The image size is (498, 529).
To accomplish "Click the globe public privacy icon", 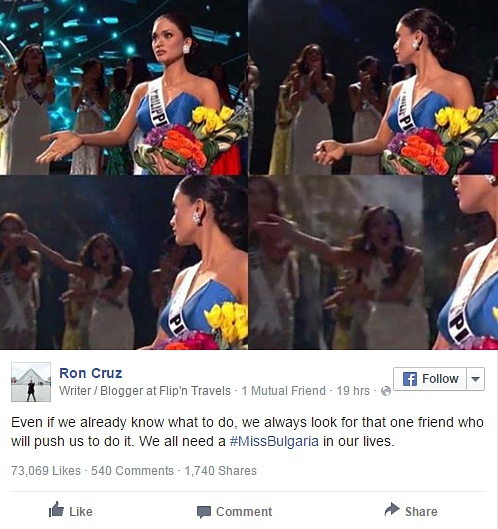I will 385,391.
